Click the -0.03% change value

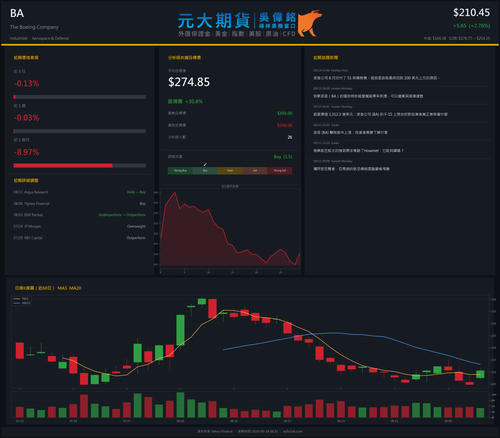coord(26,118)
